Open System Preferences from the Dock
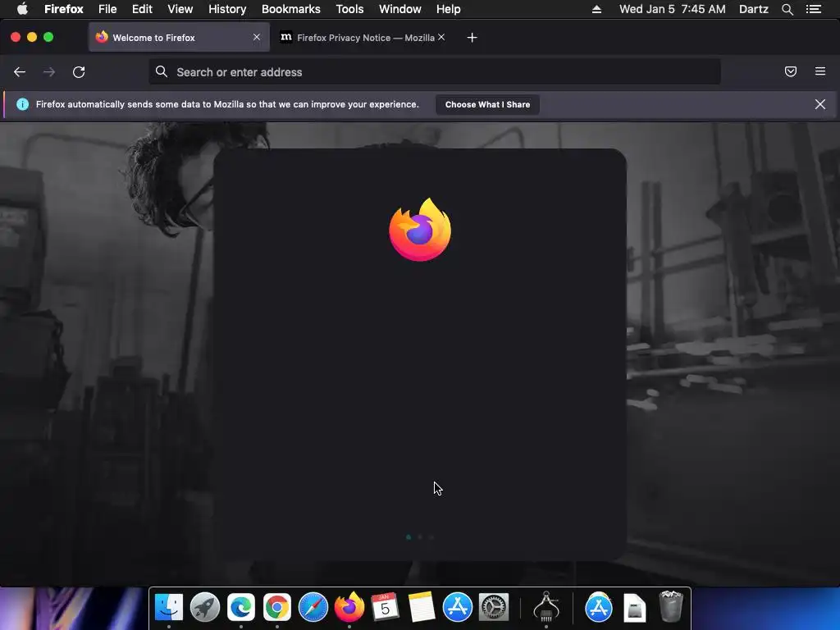This screenshot has width=840, height=630. click(493, 607)
